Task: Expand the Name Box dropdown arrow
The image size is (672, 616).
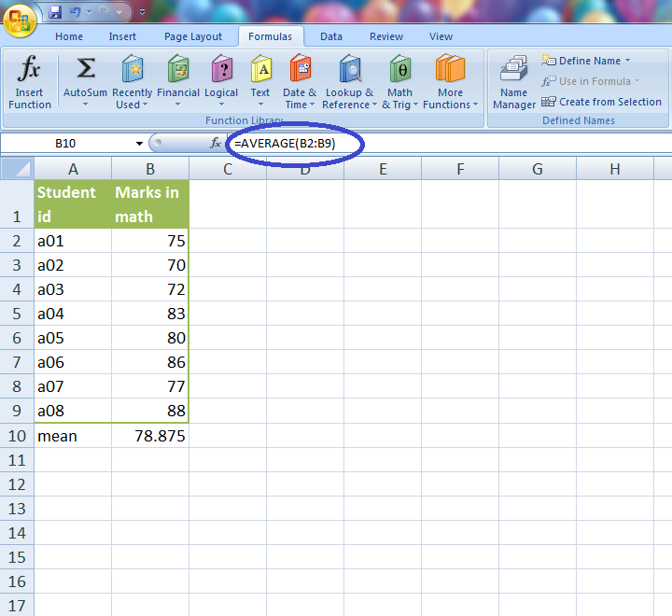Action: click(x=139, y=144)
